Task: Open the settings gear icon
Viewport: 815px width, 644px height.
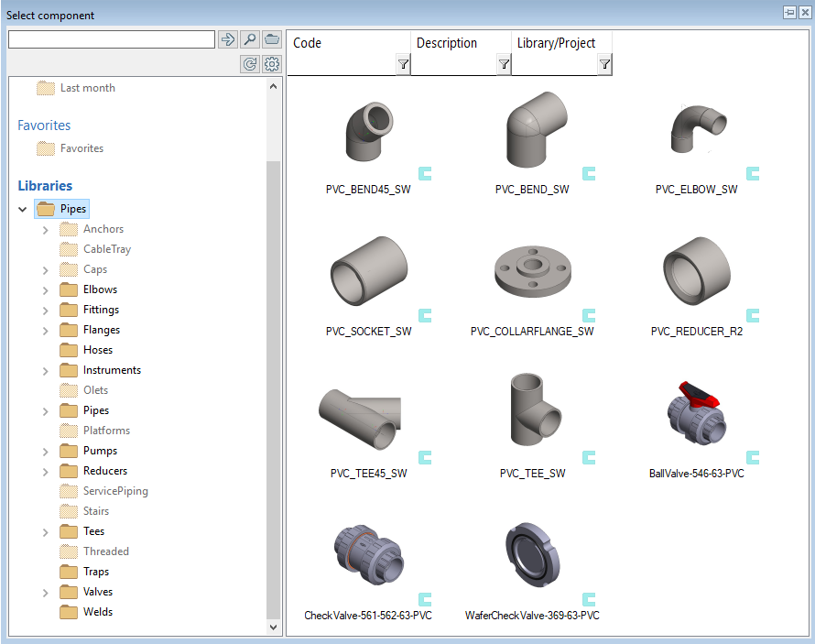Action: (x=272, y=64)
